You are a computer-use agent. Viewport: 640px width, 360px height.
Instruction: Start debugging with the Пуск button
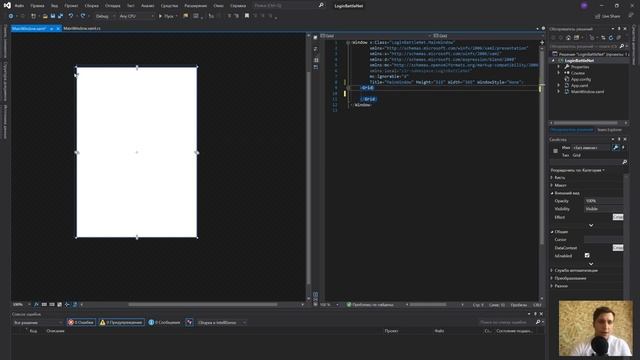167,16
